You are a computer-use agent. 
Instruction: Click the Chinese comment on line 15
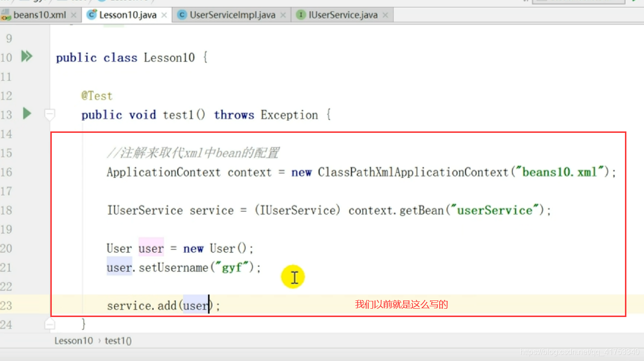(193, 153)
